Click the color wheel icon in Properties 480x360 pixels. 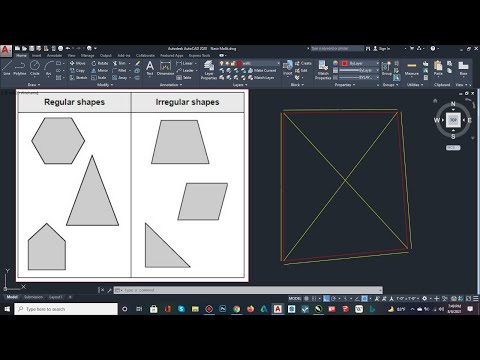(x=336, y=63)
